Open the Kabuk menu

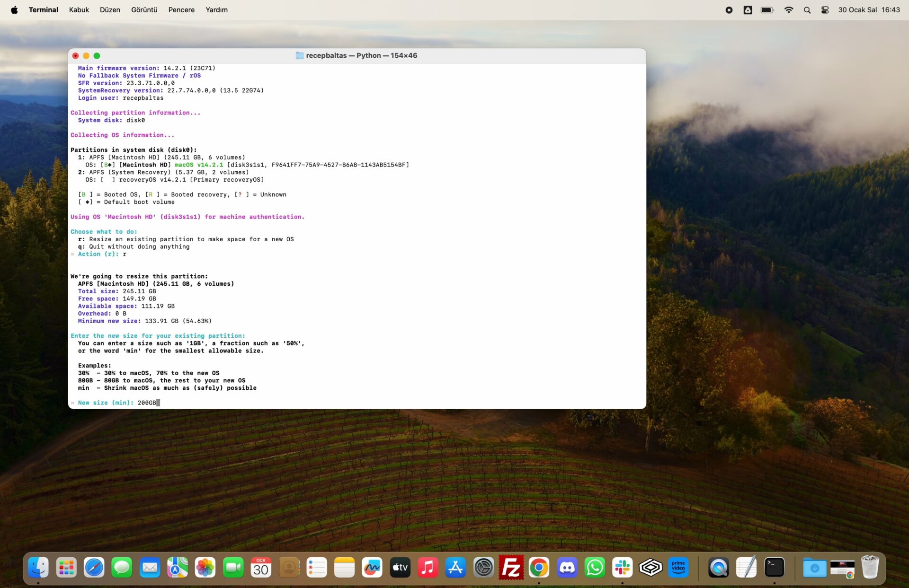point(79,9)
